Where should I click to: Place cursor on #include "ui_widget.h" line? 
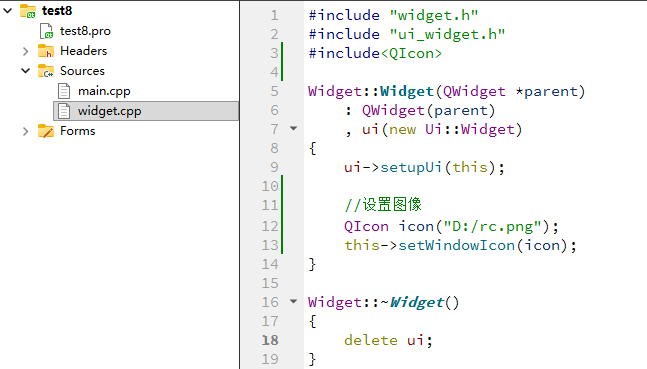[406, 34]
